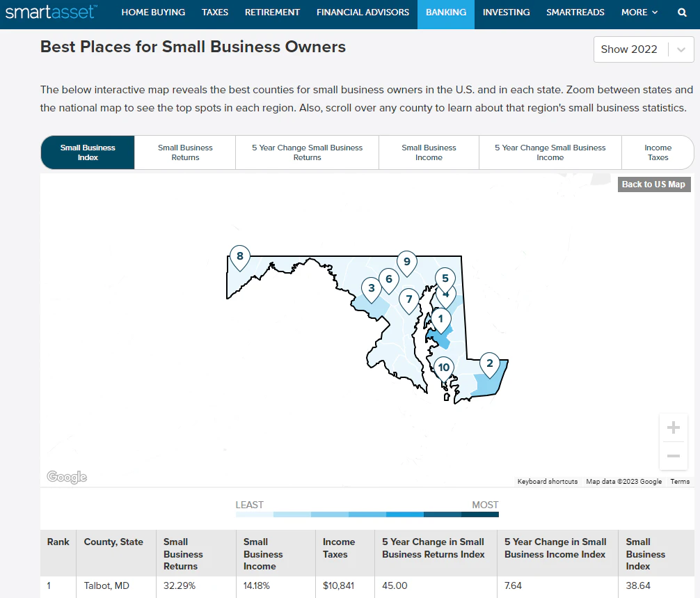Open the Google logo link on map
The image size is (700, 598).
click(67, 477)
